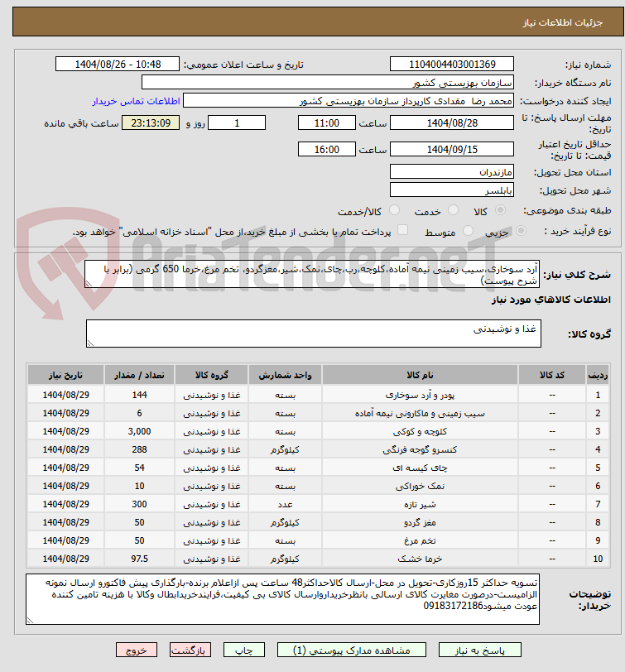This screenshot has height=672, width=625.
Task: Click the تعداد / مقدار column header
Action: click(139, 375)
